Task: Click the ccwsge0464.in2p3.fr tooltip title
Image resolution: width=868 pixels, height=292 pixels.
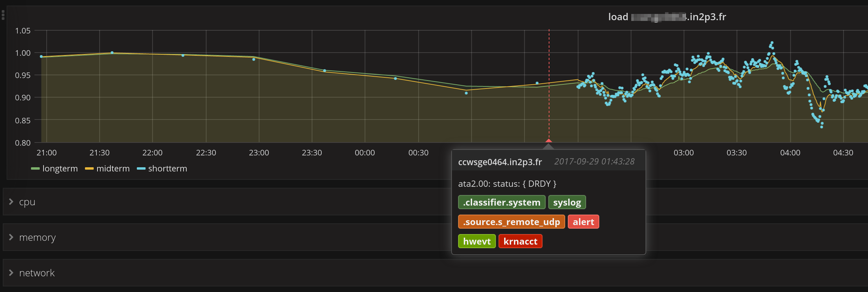Action: 500,162
